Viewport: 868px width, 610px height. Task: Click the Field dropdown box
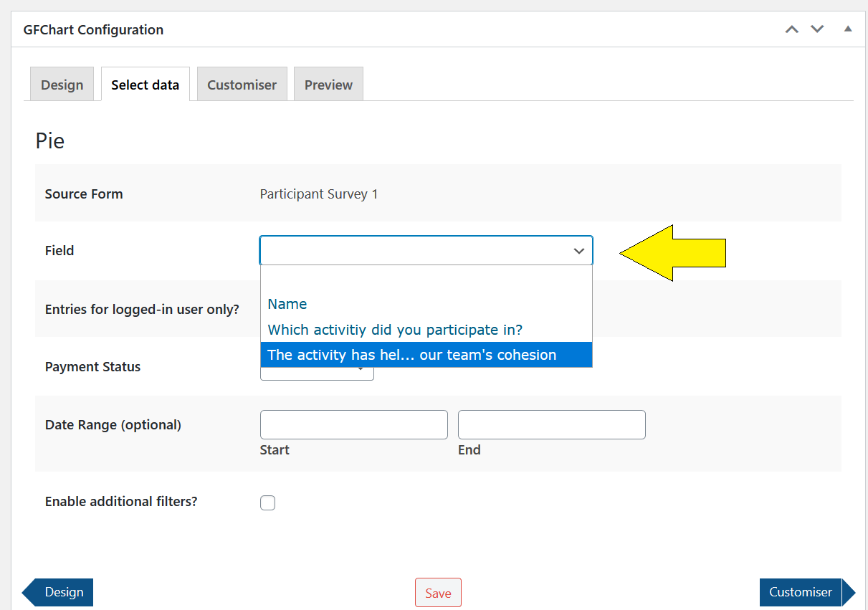pos(426,251)
